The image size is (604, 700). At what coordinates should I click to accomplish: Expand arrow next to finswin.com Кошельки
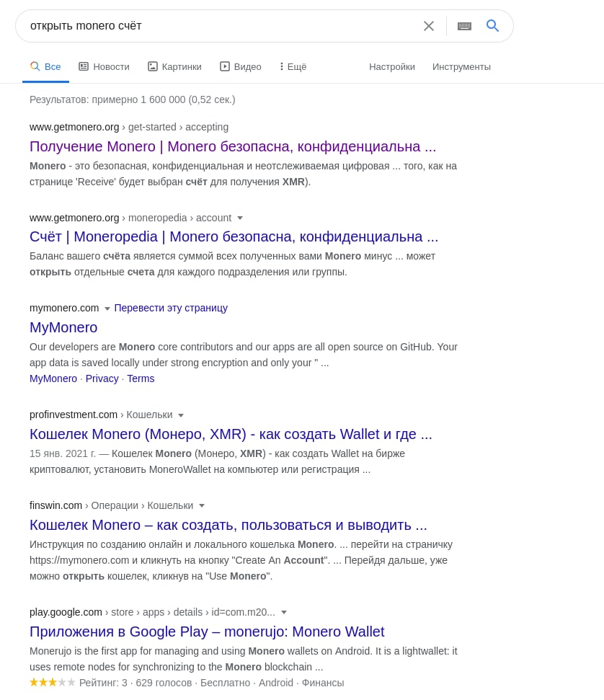201,506
